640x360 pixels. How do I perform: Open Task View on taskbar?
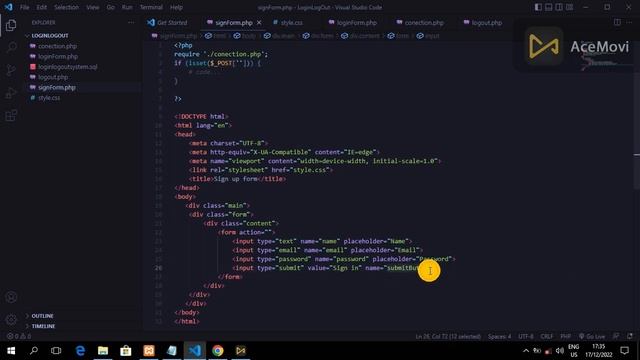pyautogui.click(x=56, y=351)
